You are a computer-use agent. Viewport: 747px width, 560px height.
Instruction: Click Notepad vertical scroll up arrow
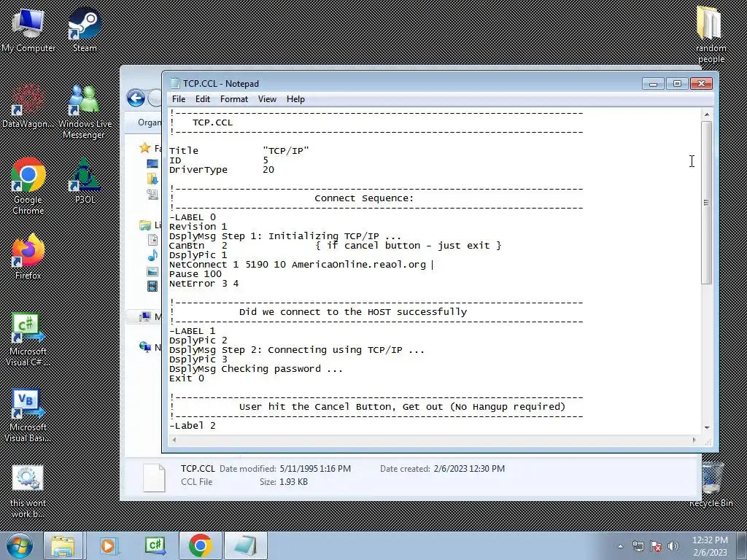tap(706, 114)
